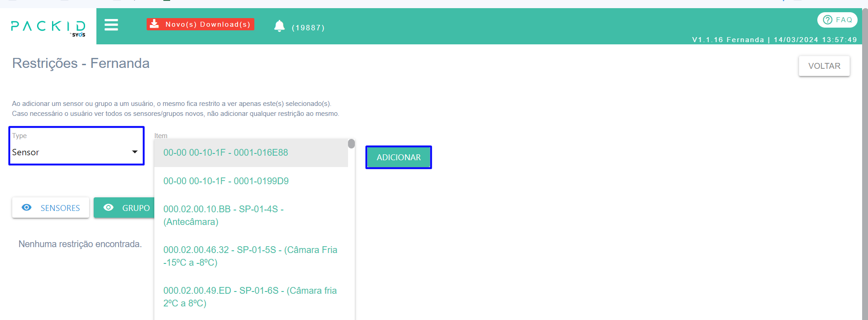Choose SP-01-5S Câmara Fria -15ºC option

pos(250,256)
